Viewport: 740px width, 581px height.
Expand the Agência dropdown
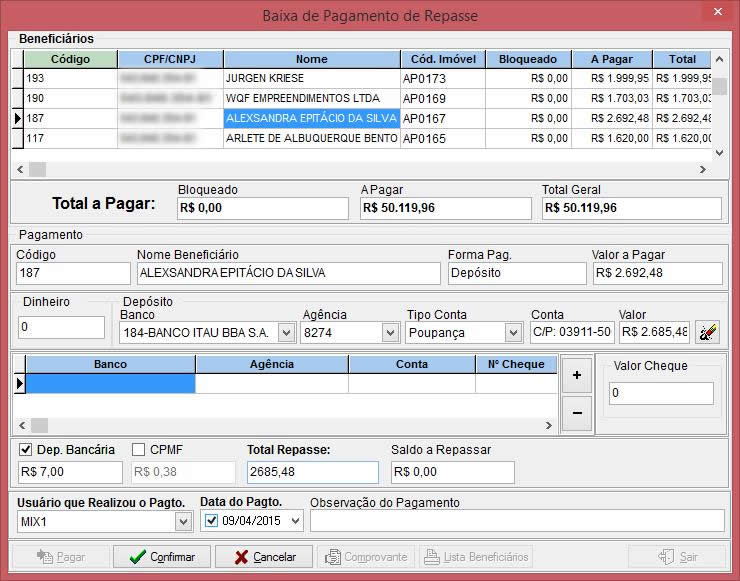(x=390, y=332)
